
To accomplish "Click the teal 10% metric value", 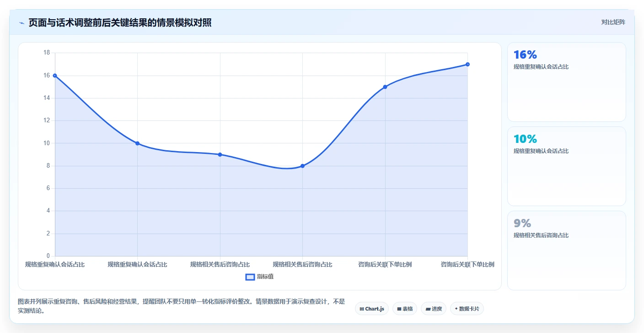I will pos(525,139).
